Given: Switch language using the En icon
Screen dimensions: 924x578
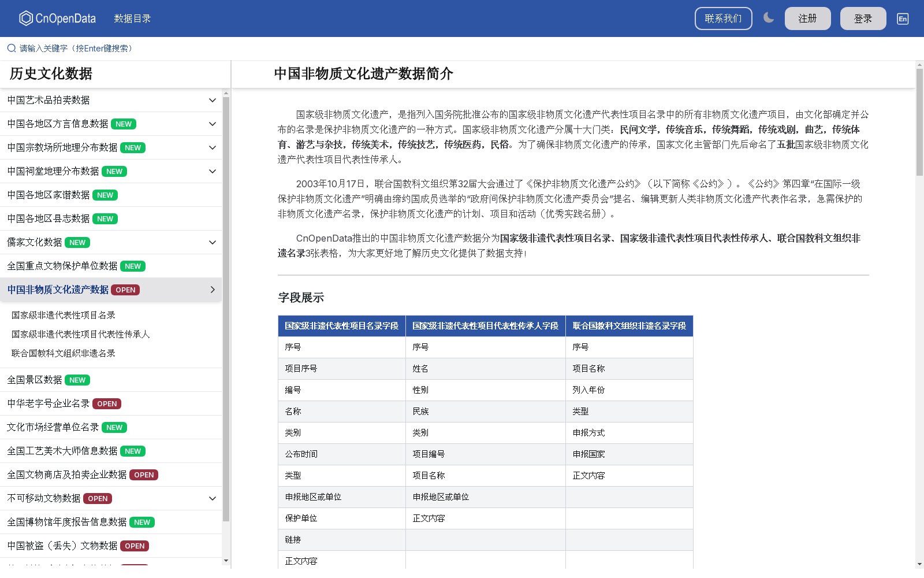Looking at the screenshot, I should (x=902, y=18).
